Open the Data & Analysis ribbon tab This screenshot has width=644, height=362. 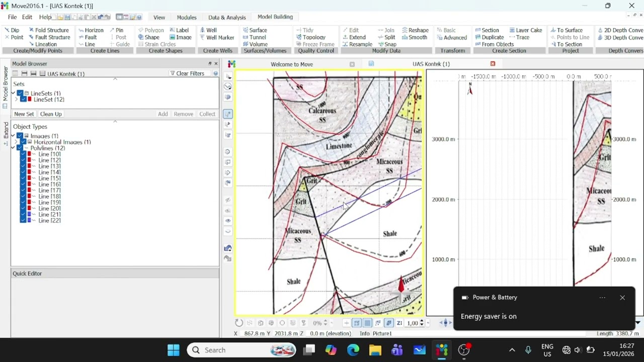click(227, 17)
